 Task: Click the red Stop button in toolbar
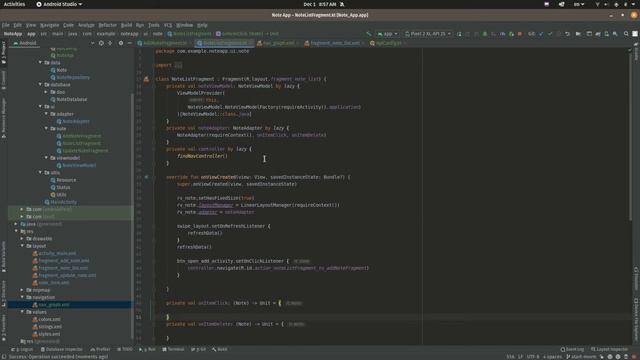pos(520,34)
